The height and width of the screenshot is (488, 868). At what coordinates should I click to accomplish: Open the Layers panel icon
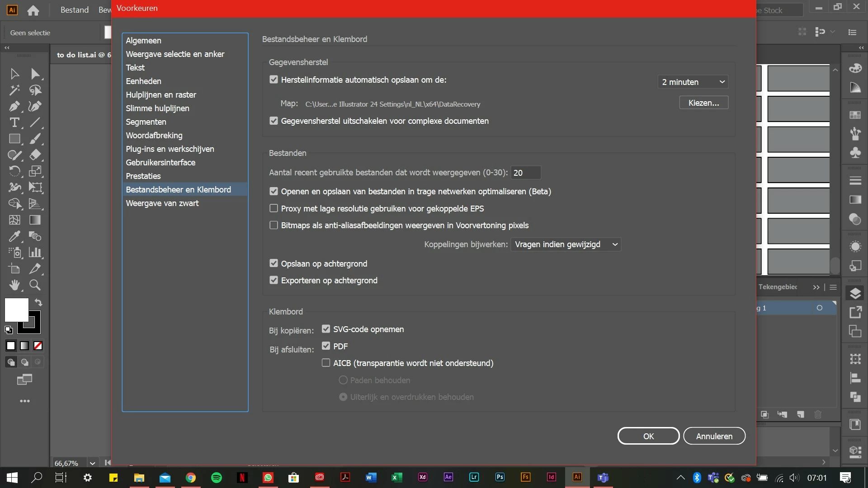[855, 294]
